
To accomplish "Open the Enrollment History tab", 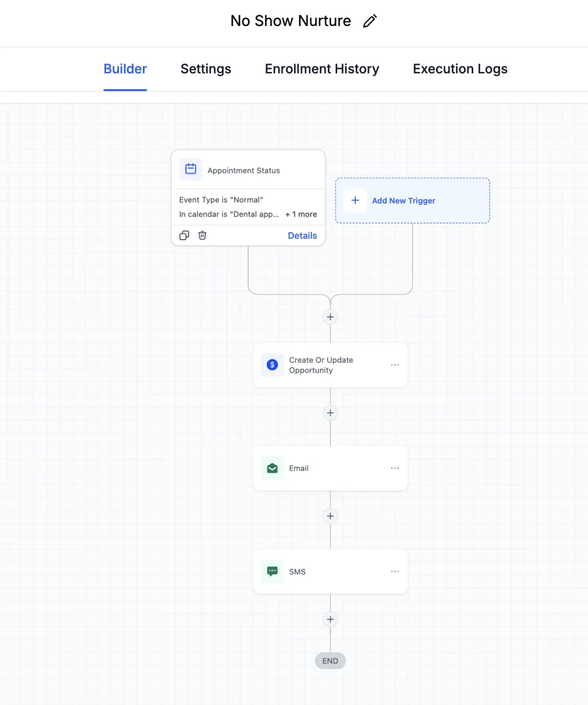I will (322, 69).
